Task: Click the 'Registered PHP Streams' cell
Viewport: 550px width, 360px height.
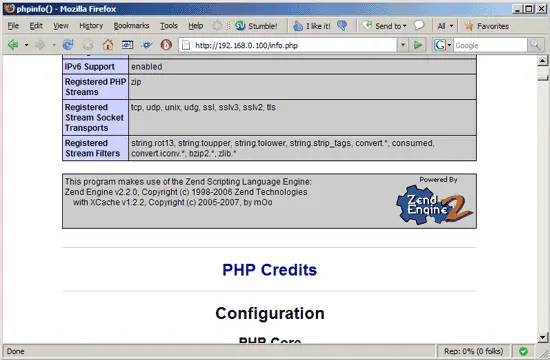Action: (95, 87)
